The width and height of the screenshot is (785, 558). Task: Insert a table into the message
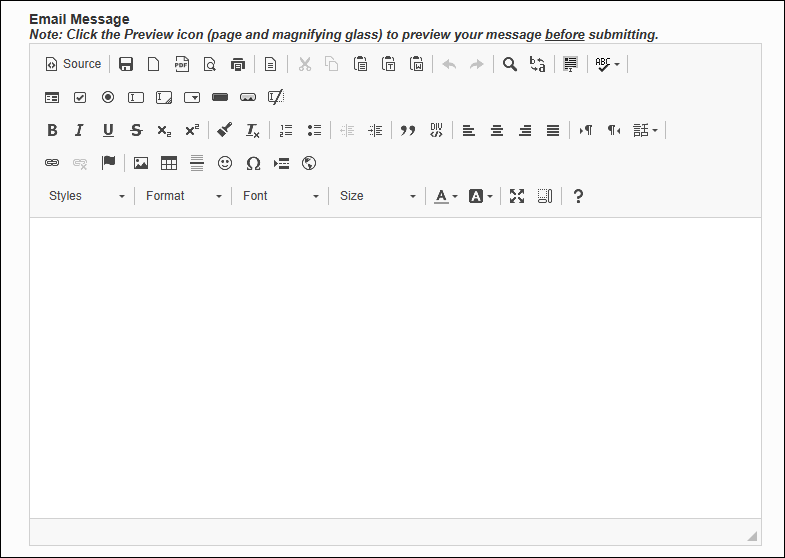coord(169,163)
